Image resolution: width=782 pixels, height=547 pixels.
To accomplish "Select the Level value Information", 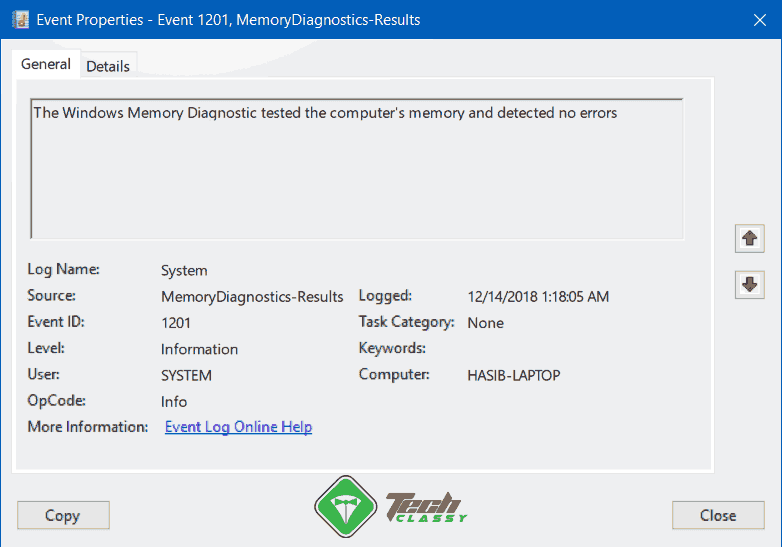I will coord(199,349).
